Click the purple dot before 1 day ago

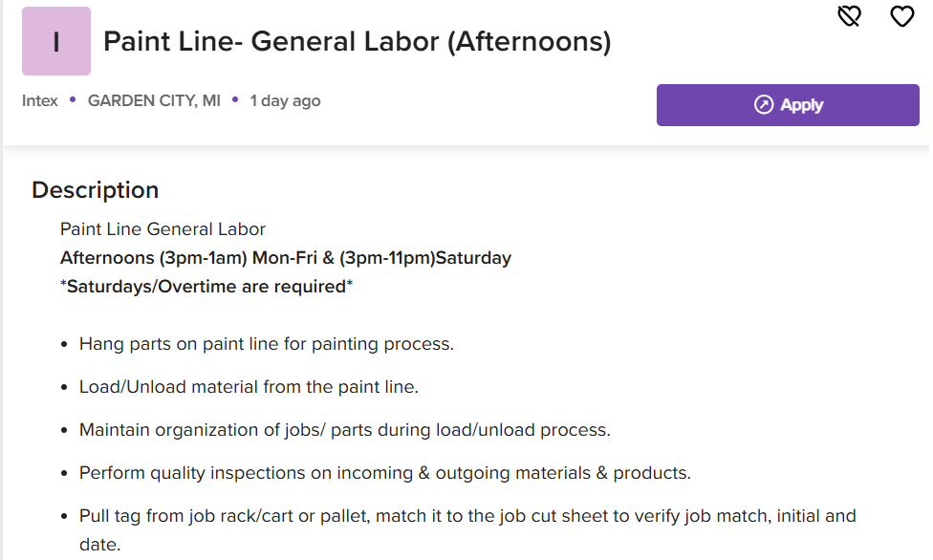point(235,99)
